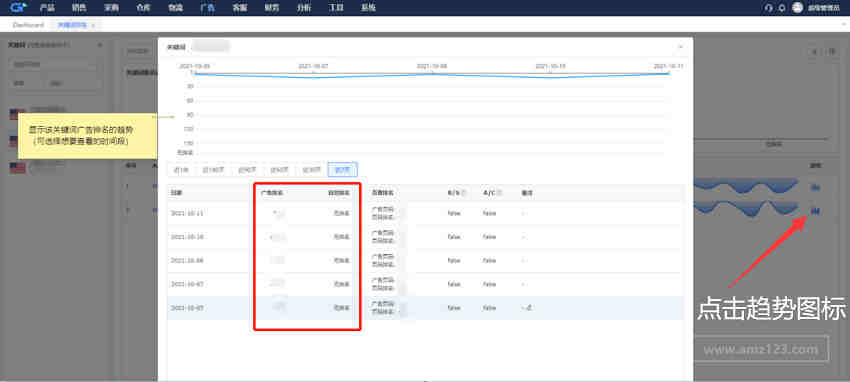Click the help icon beside B/S header
The height and width of the screenshot is (382, 850).
click(464, 192)
